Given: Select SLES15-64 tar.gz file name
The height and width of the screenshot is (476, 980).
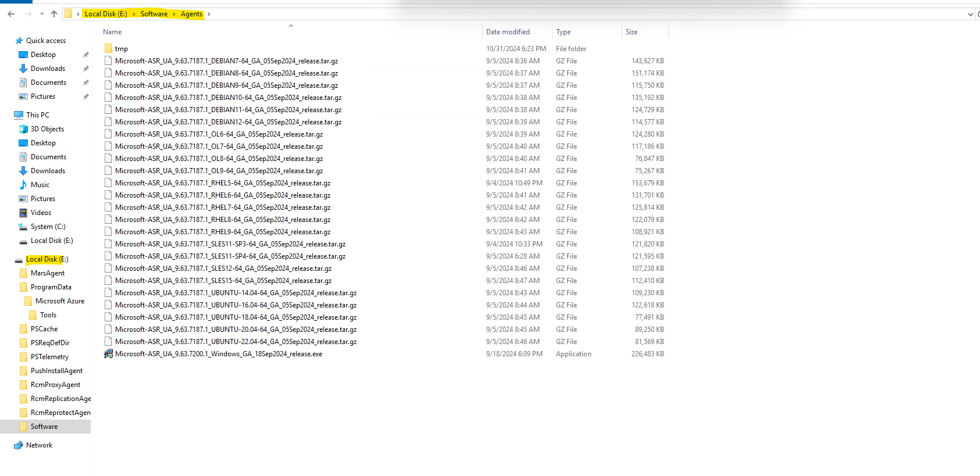Looking at the screenshot, I should tap(223, 281).
